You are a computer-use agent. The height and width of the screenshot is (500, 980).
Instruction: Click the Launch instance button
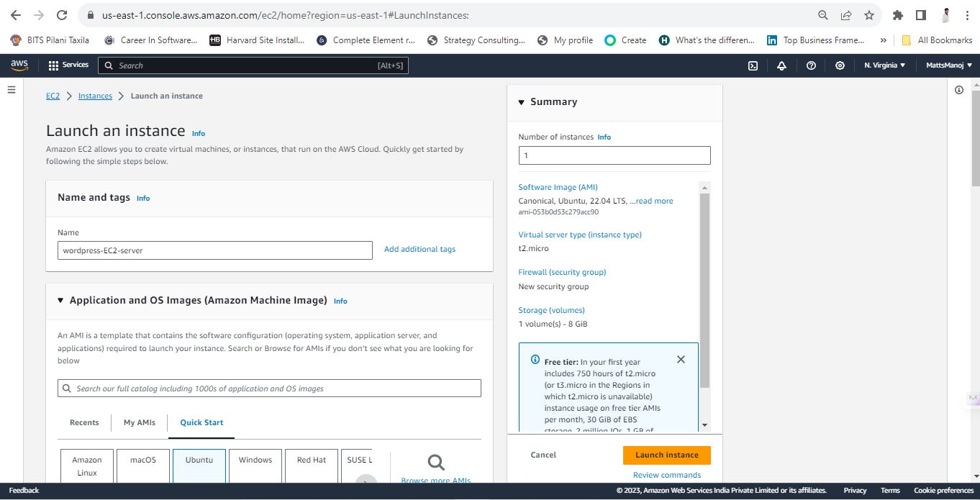[x=666, y=455]
